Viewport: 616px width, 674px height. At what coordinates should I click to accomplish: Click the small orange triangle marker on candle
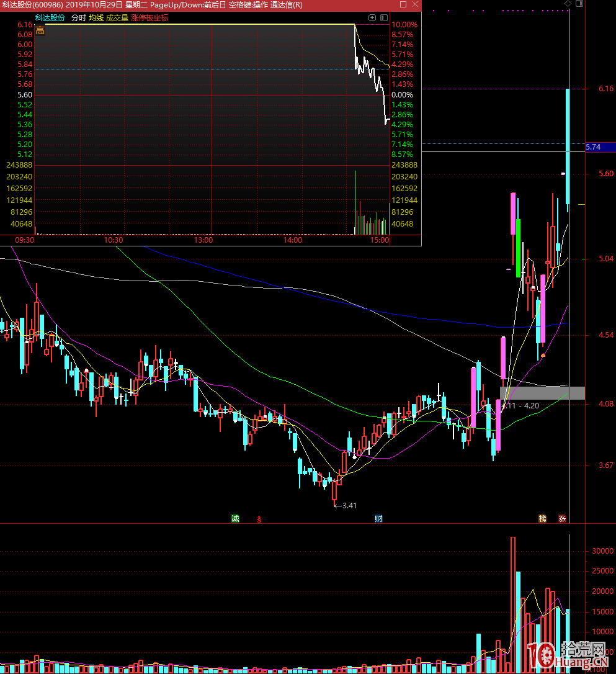tap(543, 355)
